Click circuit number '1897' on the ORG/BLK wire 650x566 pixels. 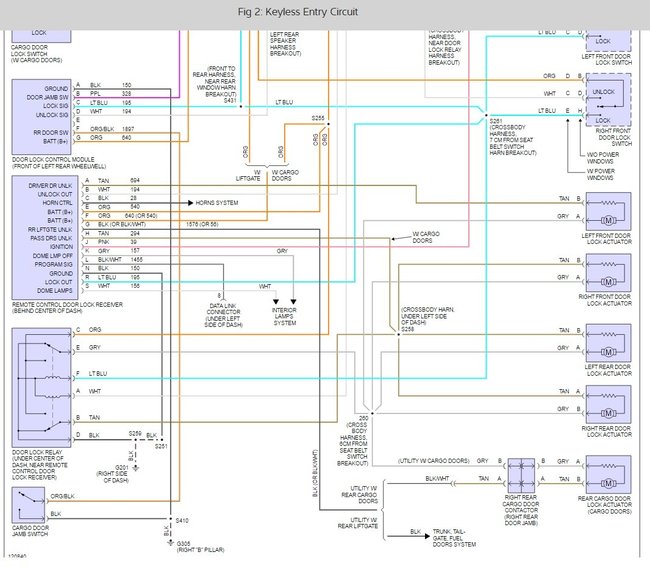pyautogui.click(x=128, y=129)
